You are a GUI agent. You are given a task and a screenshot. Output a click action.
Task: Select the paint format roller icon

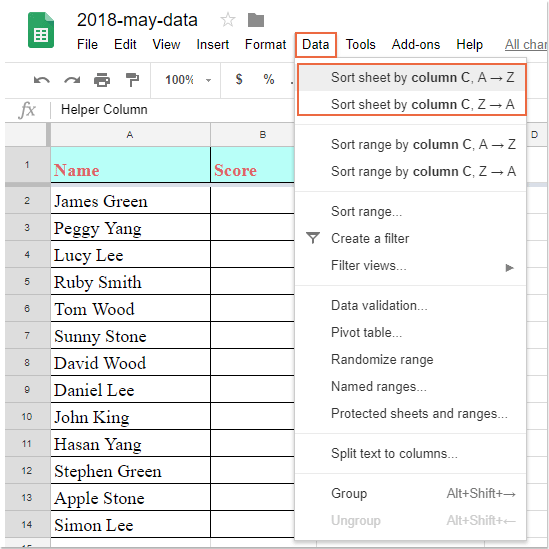pos(132,80)
